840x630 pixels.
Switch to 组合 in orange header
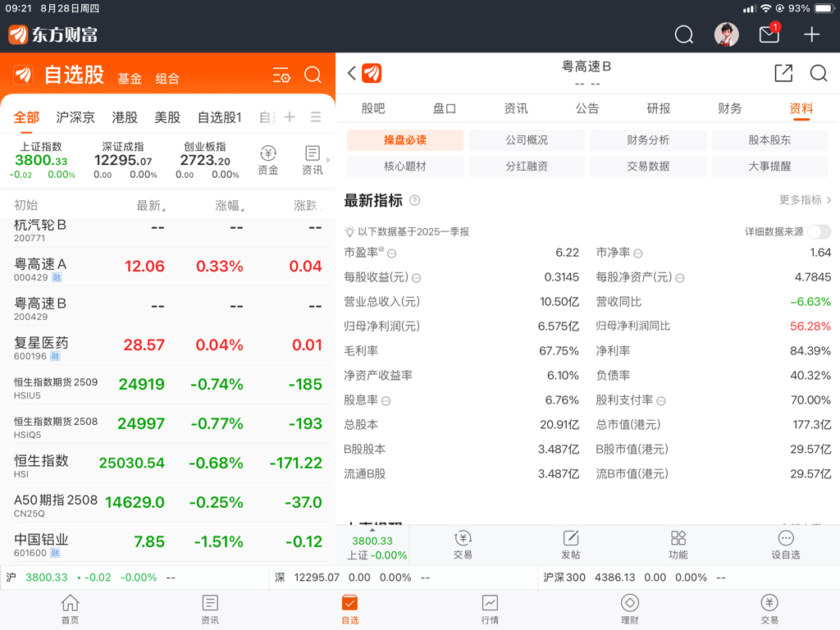[167, 79]
